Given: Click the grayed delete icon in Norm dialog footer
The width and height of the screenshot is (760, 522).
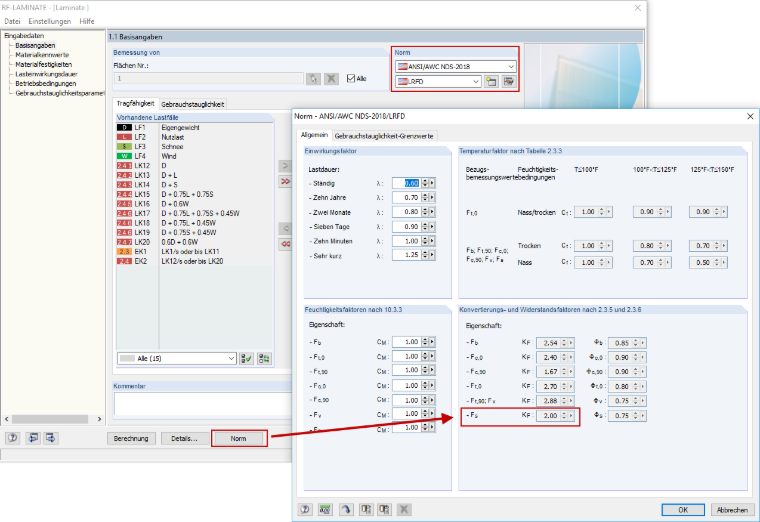Looking at the screenshot, I should click(404, 509).
